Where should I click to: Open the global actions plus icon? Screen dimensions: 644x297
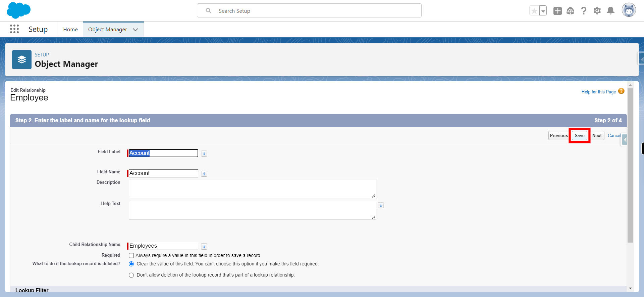pyautogui.click(x=557, y=11)
